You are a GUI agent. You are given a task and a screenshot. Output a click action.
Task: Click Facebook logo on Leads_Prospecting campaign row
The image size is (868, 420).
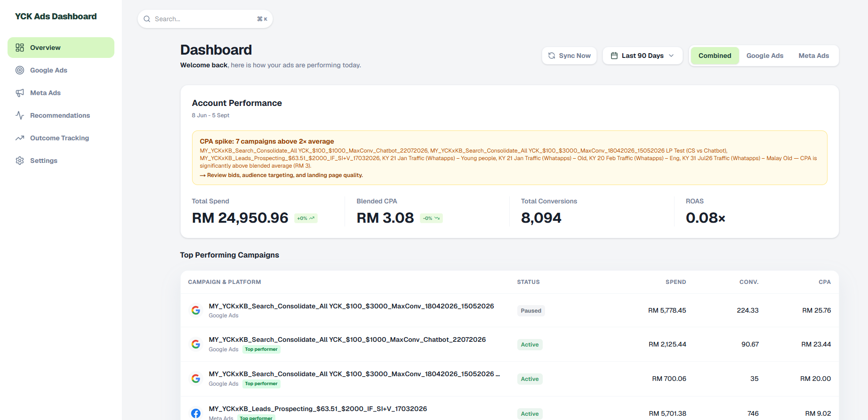click(196, 413)
